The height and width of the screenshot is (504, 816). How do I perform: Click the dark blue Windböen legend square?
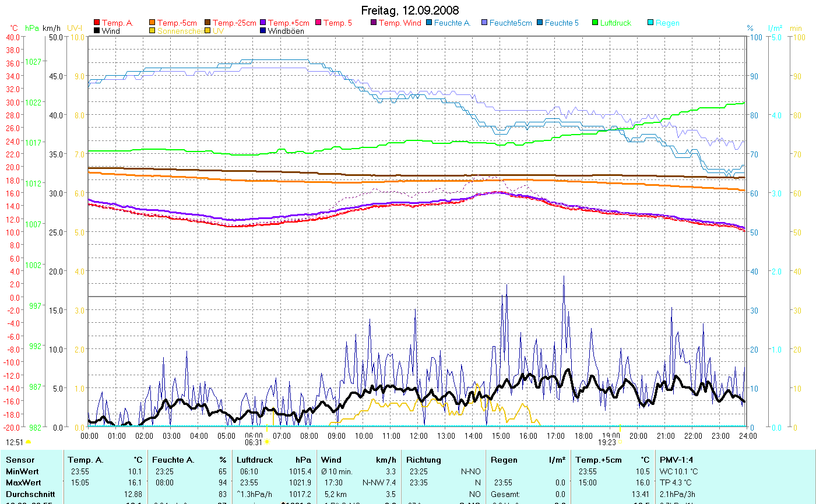pos(263,31)
